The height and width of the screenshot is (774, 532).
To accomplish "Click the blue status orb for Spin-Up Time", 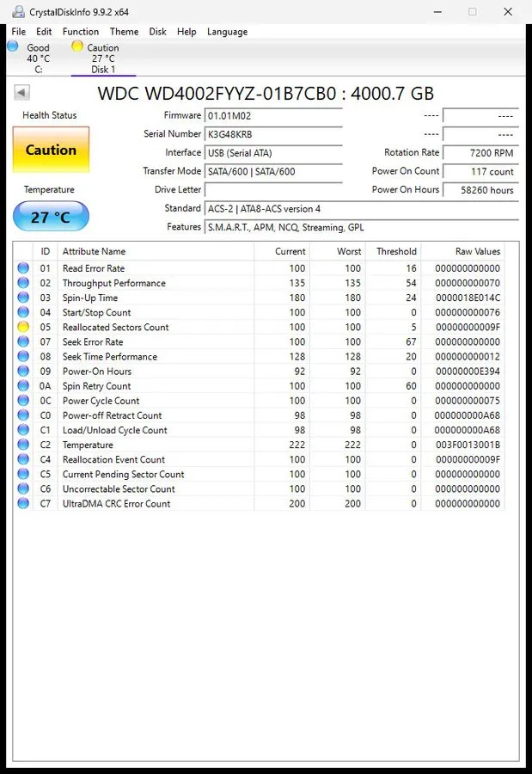I will (23, 298).
